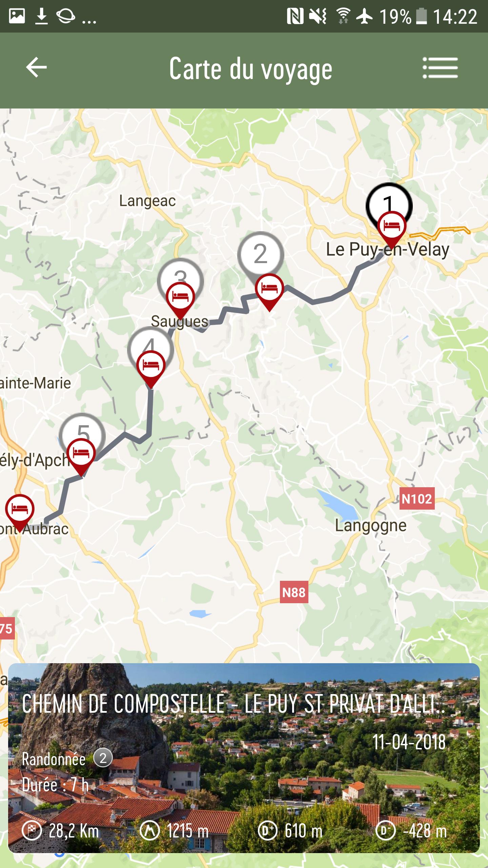Open the list view menu icon
Screen dimensions: 488x868
440,68
